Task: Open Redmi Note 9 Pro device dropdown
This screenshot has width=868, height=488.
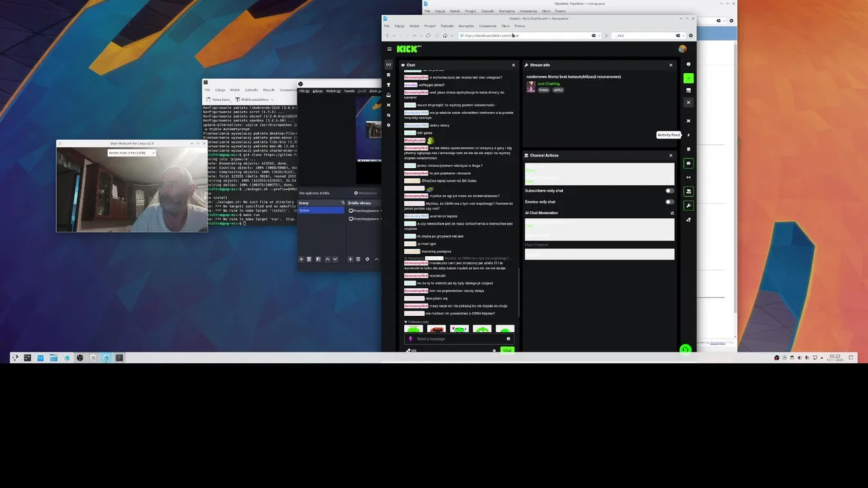Action: click(x=131, y=152)
